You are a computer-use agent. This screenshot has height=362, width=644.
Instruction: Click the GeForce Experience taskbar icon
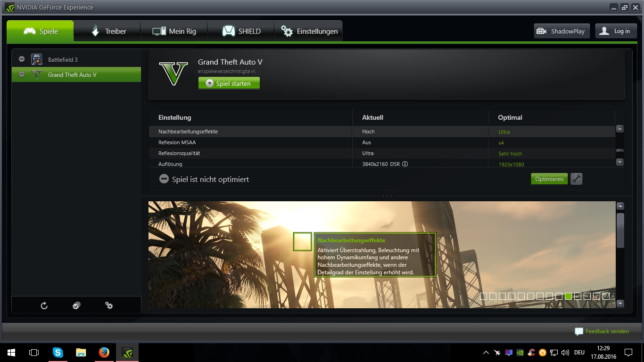(127, 352)
